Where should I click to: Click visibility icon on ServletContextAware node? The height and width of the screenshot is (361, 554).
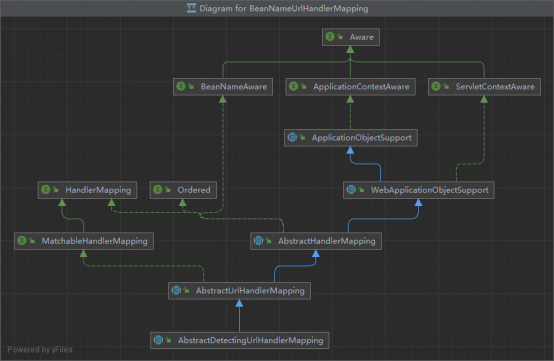pos(446,86)
